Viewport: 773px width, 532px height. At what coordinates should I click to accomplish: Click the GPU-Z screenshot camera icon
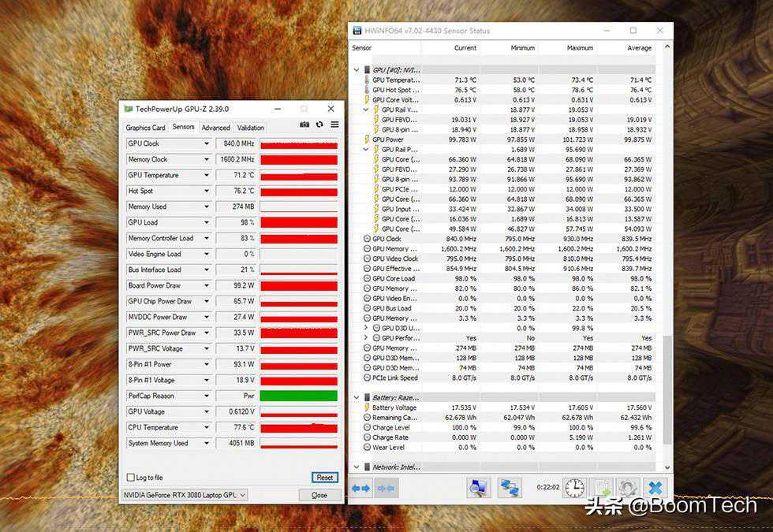coord(304,125)
